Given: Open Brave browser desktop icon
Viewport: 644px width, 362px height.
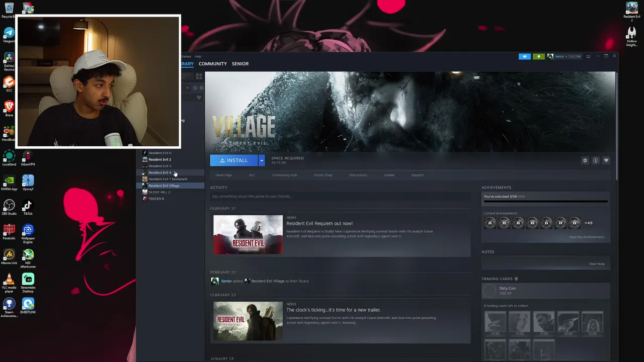Looking at the screenshot, I should (9, 108).
